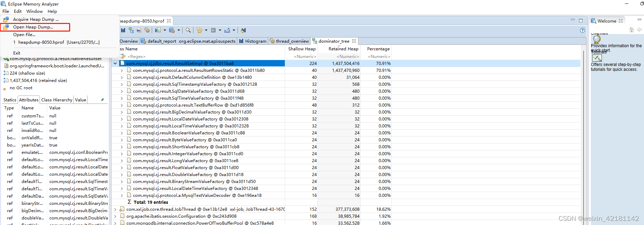Viewport: 644px width, 225px height.
Task: Click the Welcome pane home icon
Action: (631, 30)
